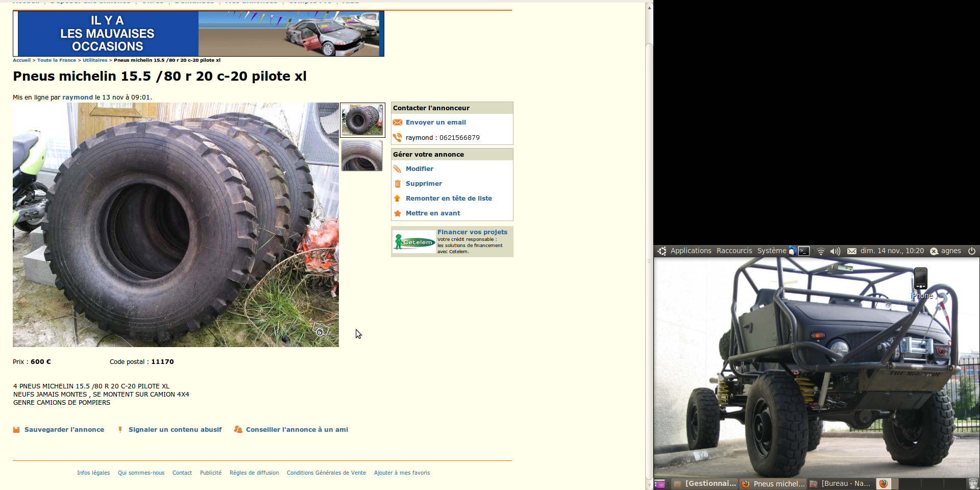Open the mail indicator menu
Screen dimensions: 980x490
(852, 251)
